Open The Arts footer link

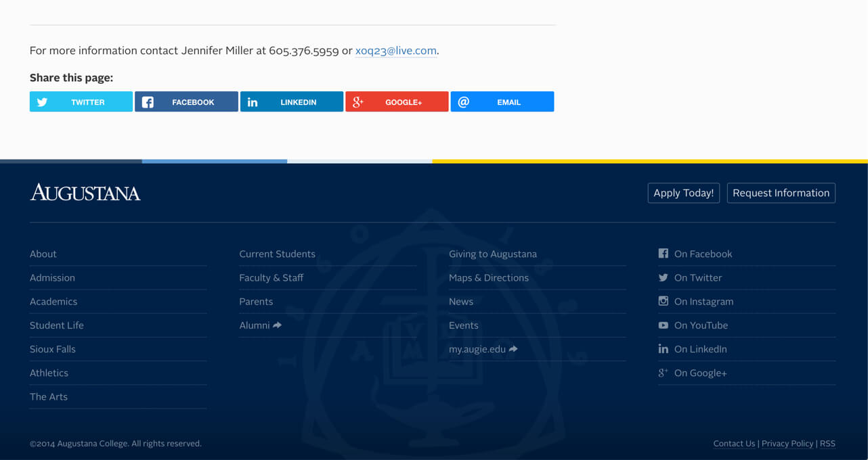pyautogui.click(x=49, y=396)
